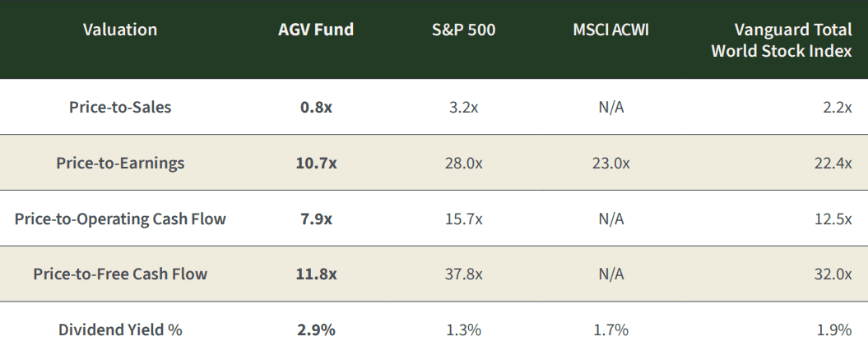The image size is (868, 355).
Task: Click the 7.9x operating cash flow value
Action: click(316, 219)
